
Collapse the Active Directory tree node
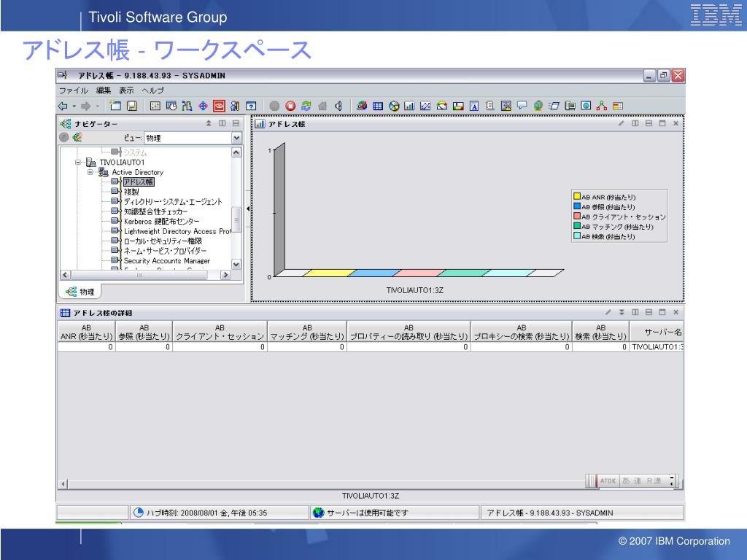(x=90, y=172)
